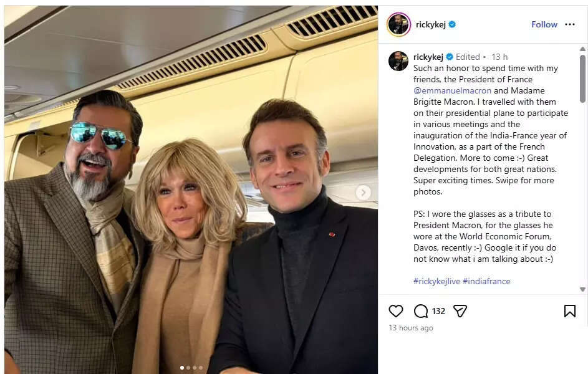Follow the rickykej account

[544, 24]
